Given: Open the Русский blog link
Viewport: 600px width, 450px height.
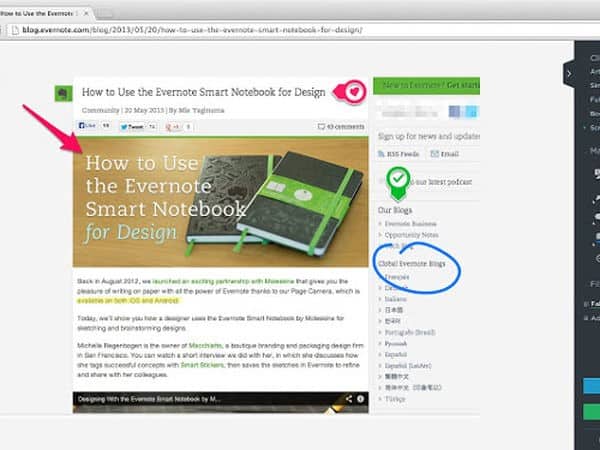Looking at the screenshot, I should point(396,343).
